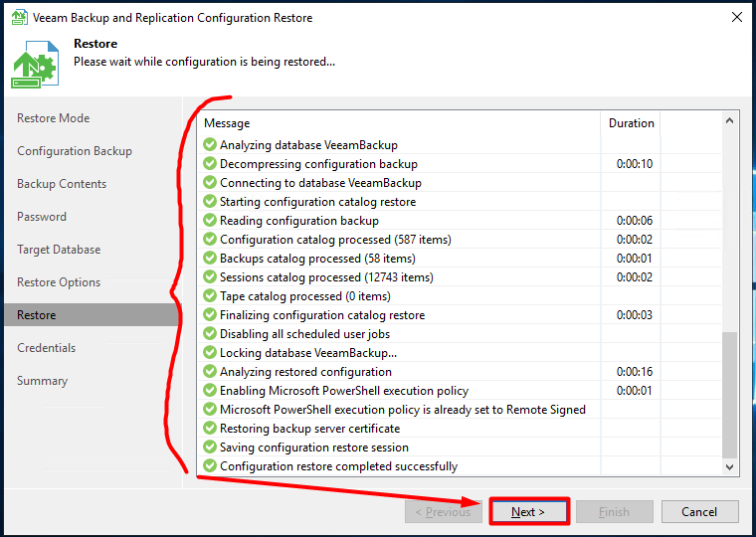Click check icon for Backups catalog processed row
This screenshot has width=756, height=537.
click(210, 258)
